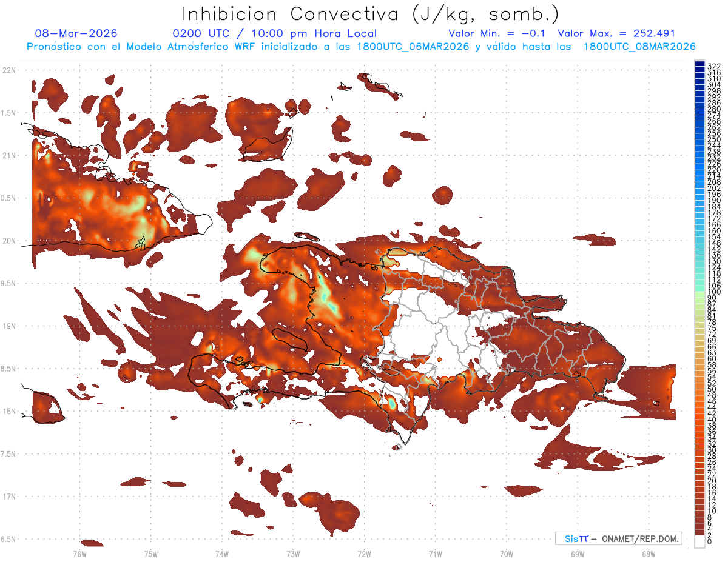
Task: Click the "74W" longitude label
Action: point(222,553)
